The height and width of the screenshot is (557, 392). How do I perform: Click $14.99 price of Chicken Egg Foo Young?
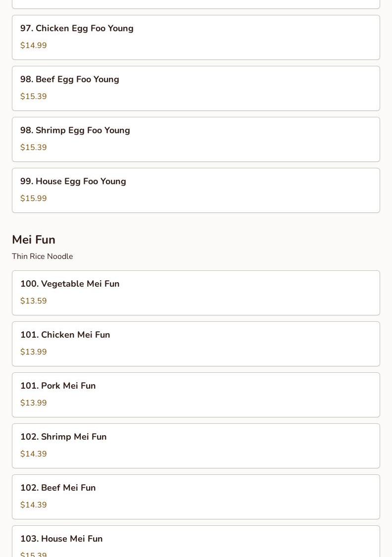[x=33, y=46]
